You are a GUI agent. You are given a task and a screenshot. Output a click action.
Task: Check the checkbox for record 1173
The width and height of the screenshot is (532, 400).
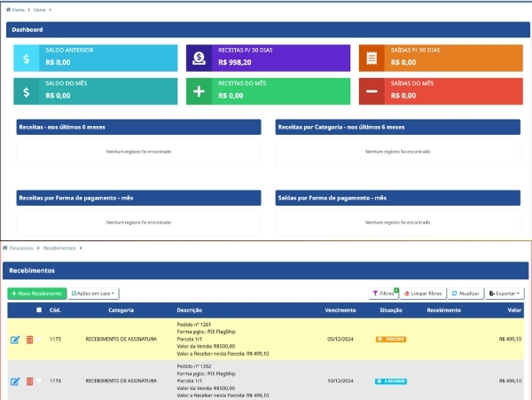39,339
